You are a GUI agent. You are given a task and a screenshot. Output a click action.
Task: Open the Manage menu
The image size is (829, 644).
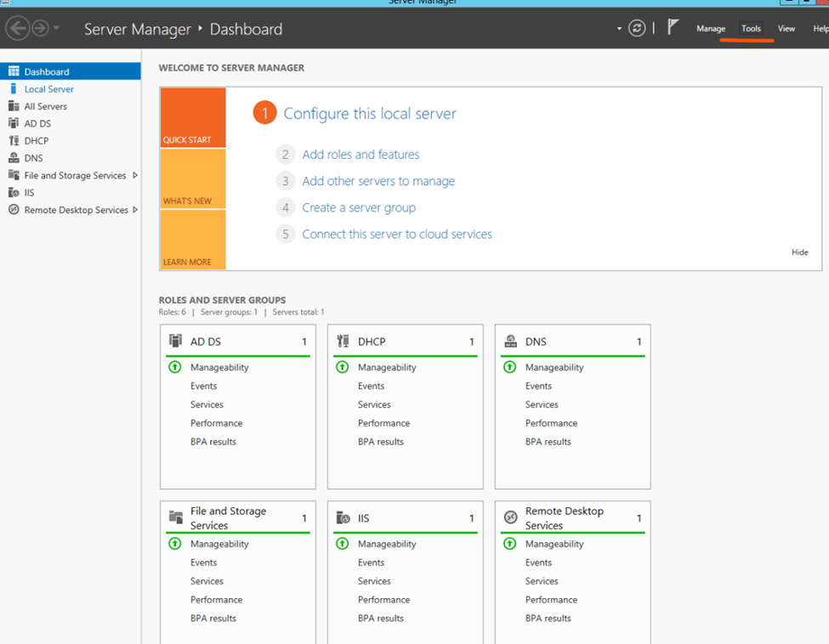pyautogui.click(x=711, y=29)
